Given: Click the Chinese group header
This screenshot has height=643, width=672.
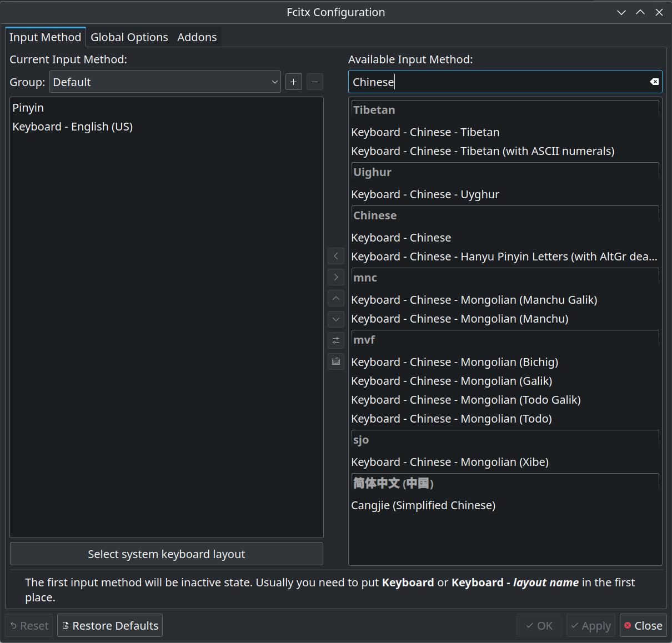Looking at the screenshot, I should [x=505, y=215].
